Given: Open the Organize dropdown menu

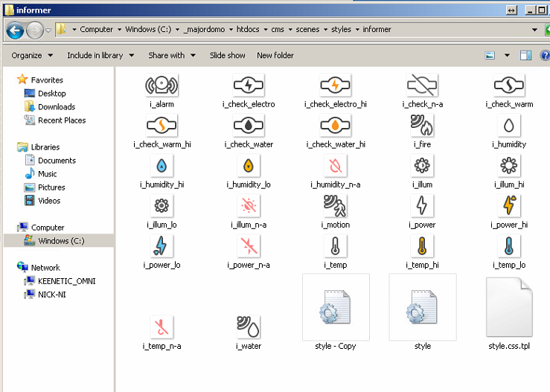Looking at the screenshot, I should [32, 55].
